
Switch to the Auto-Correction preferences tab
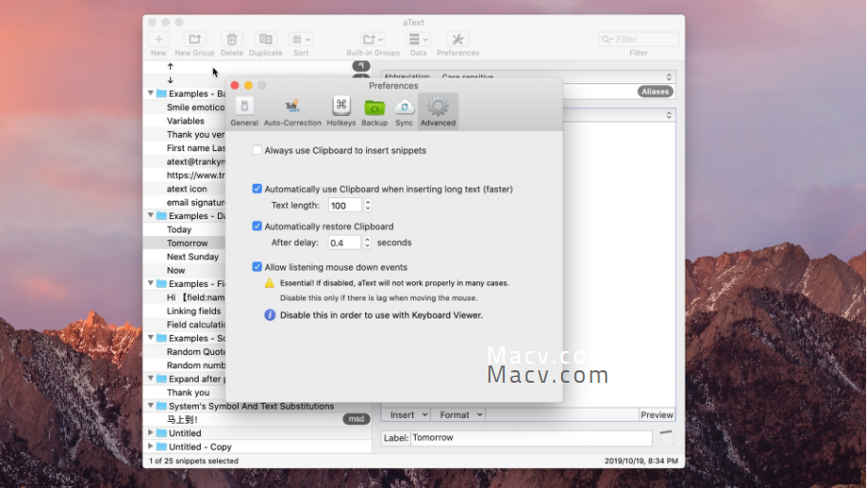click(293, 111)
